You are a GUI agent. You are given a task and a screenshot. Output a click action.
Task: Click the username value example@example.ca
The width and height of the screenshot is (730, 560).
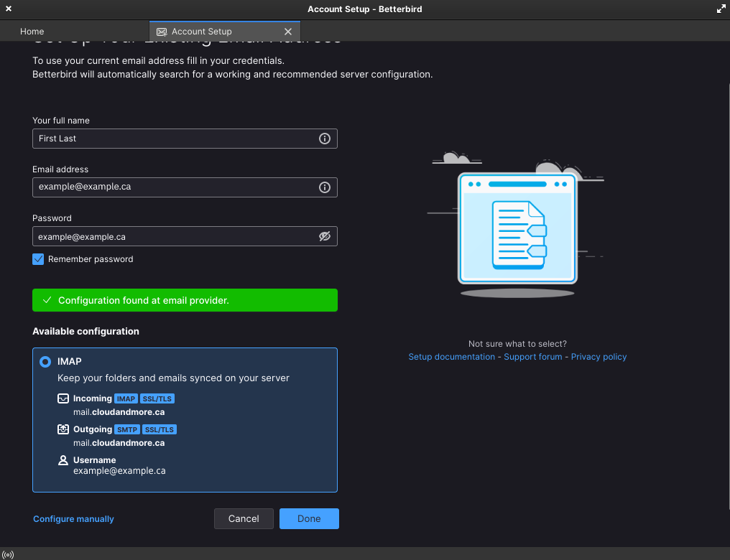119,471
